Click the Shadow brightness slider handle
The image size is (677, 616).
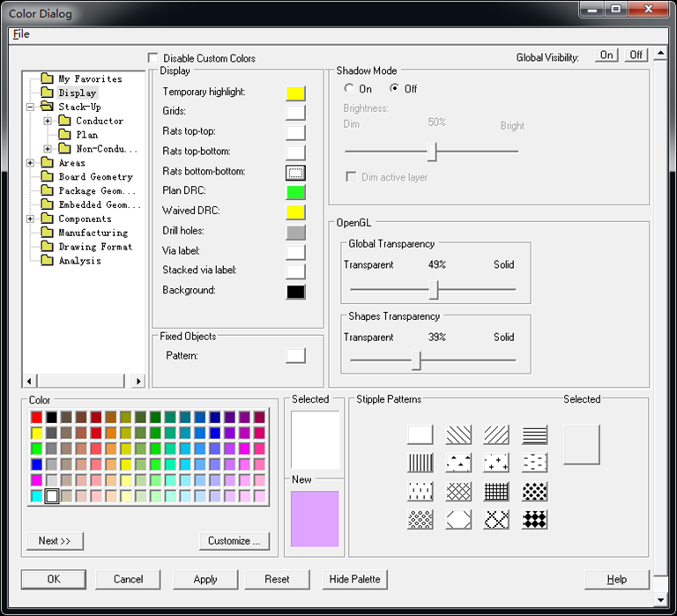pyautogui.click(x=432, y=152)
